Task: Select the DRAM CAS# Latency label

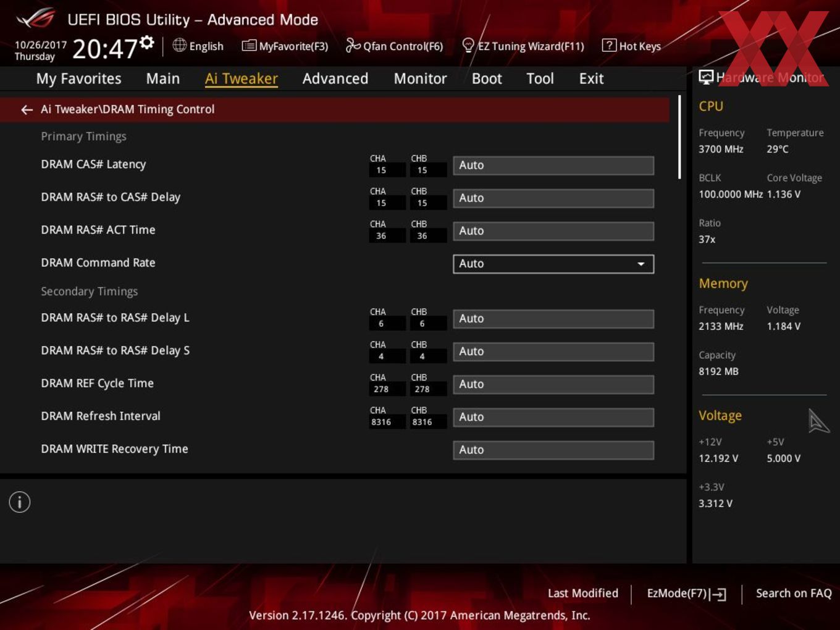Action: pos(93,164)
